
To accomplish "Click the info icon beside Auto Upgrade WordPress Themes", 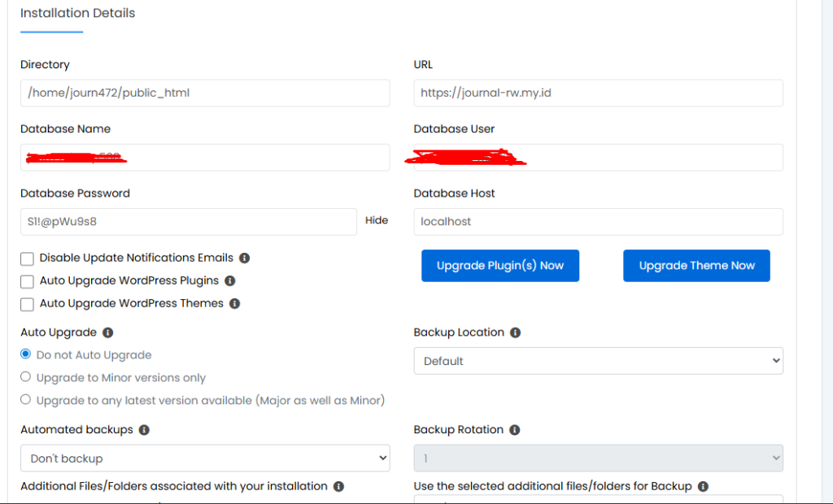I will pyautogui.click(x=234, y=303).
